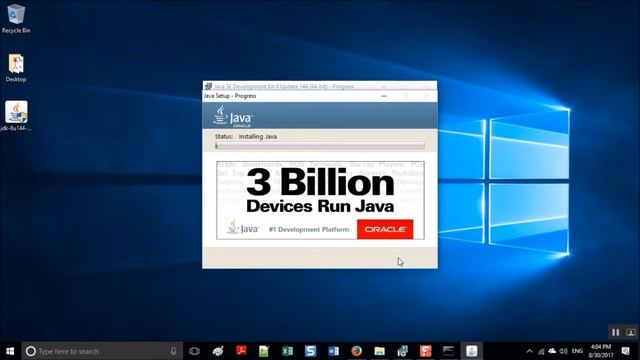
Task: Click the Status: Installing Java text
Action: (x=246, y=136)
